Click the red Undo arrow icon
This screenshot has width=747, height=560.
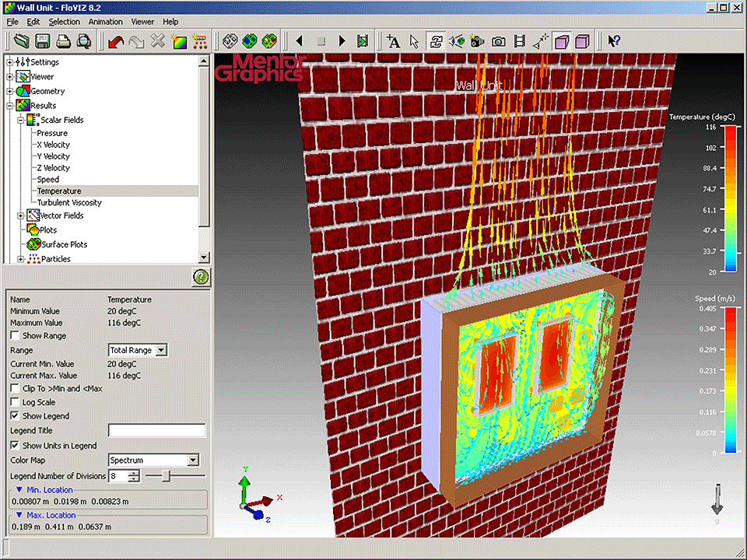115,41
